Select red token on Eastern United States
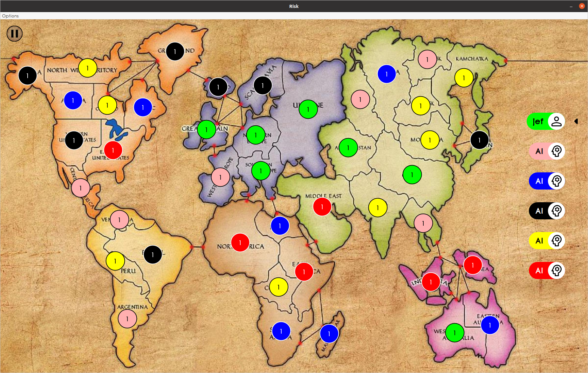The width and height of the screenshot is (588, 373). (x=113, y=150)
